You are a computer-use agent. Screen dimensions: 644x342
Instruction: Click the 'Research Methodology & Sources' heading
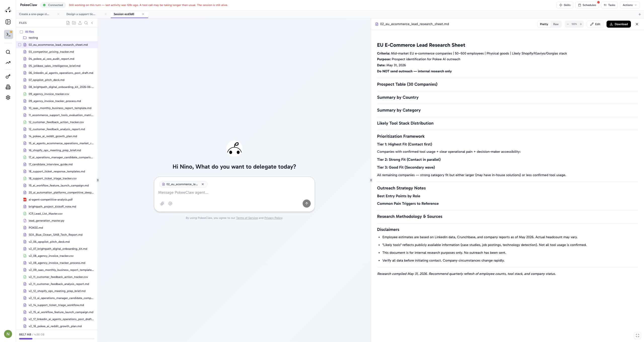[x=410, y=217]
